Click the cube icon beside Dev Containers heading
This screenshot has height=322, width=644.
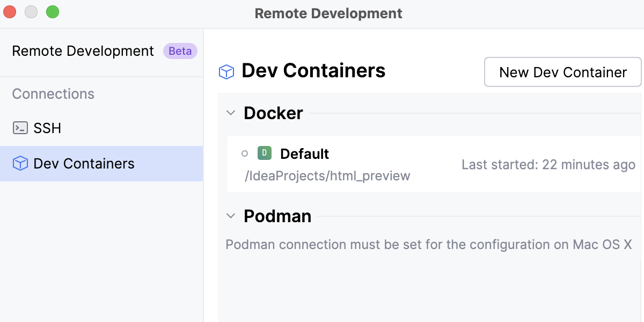[226, 71]
